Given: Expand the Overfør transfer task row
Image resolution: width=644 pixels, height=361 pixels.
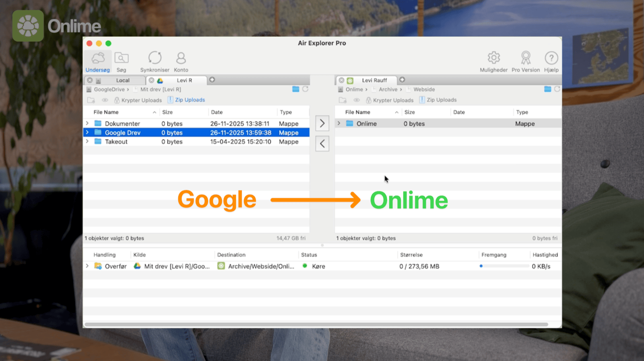Looking at the screenshot, I should [x=87, y=266].
